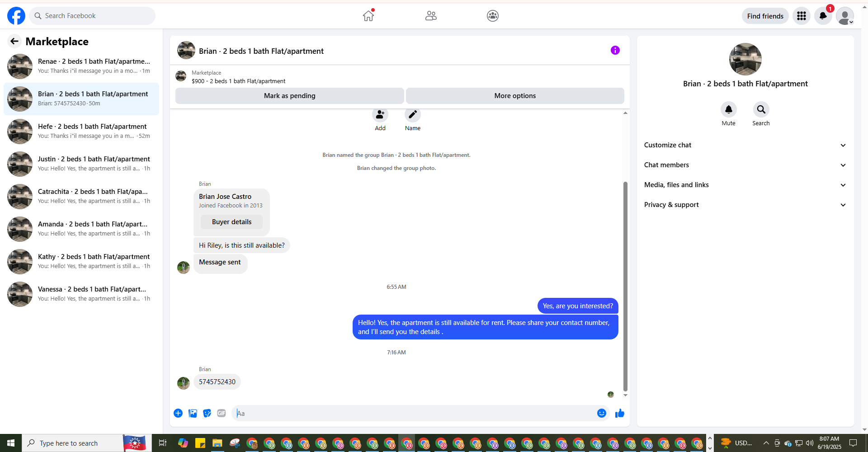Image resolution: width=868 pixels, height=452 pixels.
Task: Open Justin's apartment conversation
Action: click(x=81, y=164)
